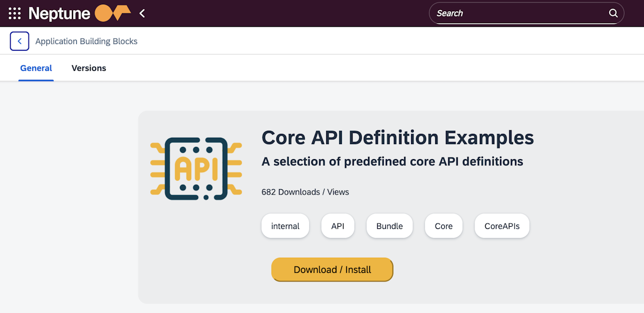The width and height of the screenshot is (644, 313).
Task: Click the Core API Definition Examples title
Action: click(x=398, y=138)
